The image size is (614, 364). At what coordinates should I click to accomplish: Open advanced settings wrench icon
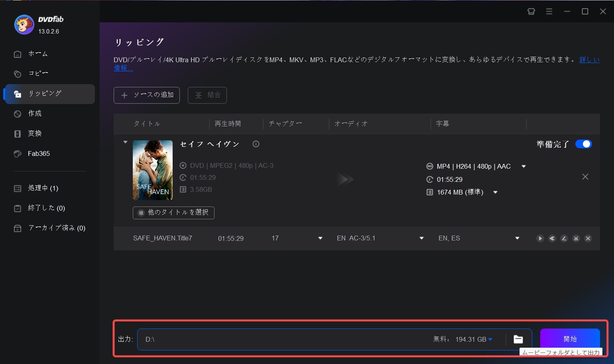(552, 238)
